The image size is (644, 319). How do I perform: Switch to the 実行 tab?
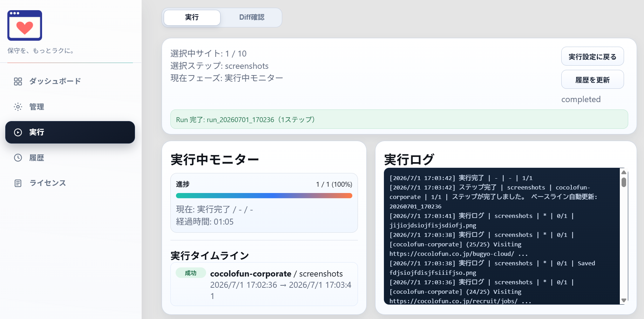click(192, 18)
